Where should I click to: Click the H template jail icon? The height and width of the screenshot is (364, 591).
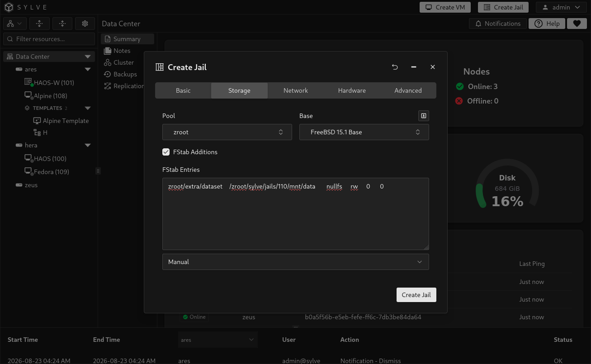pos(37,132)
